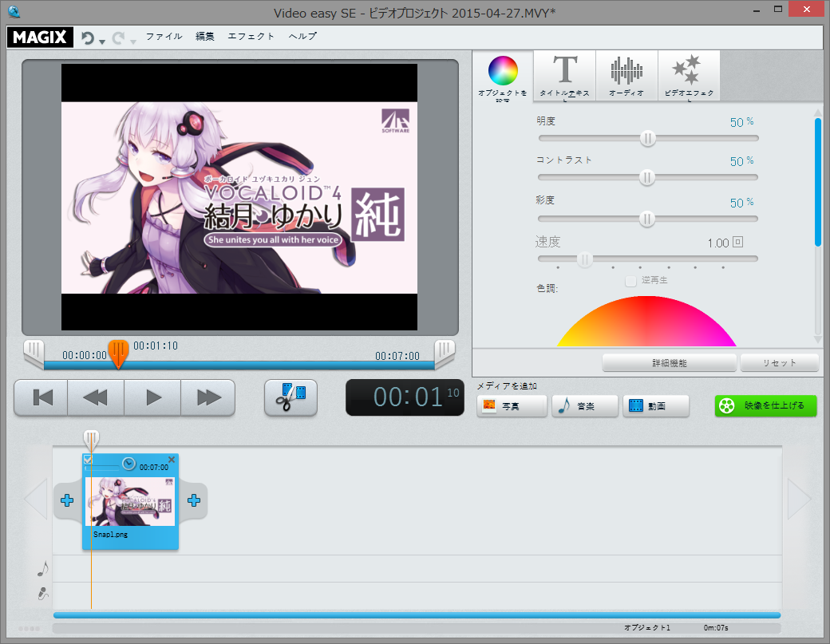Click the timeline playhead handle above the clip
830x644 pixels.
point(91,439)
